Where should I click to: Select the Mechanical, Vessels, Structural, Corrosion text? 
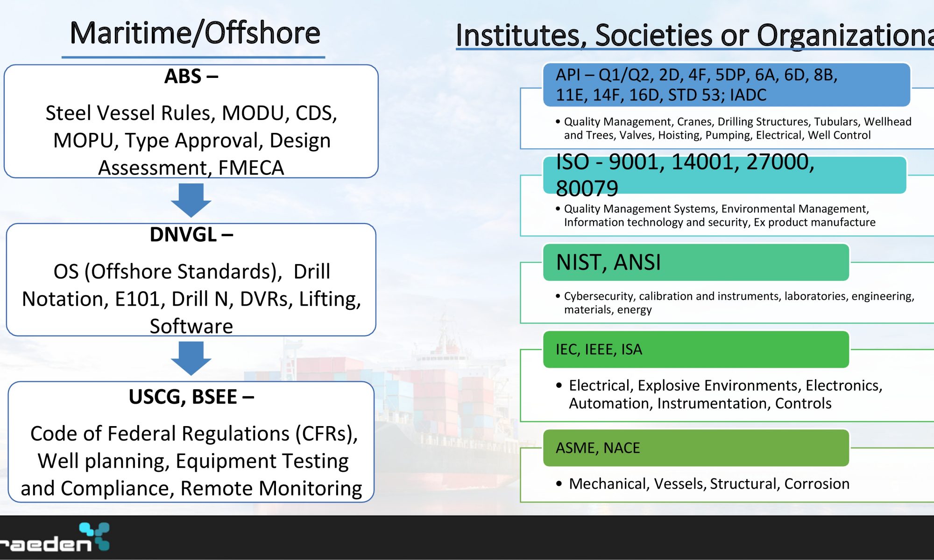pos(709,484)
